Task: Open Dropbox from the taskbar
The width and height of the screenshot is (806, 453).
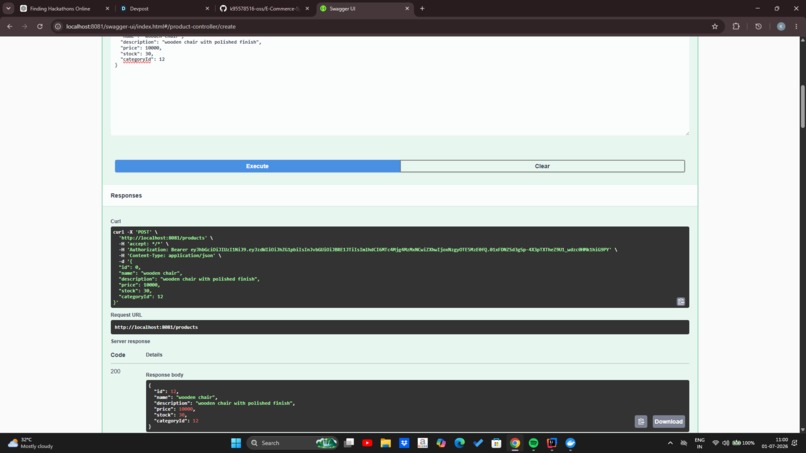Action: [404, 443]
